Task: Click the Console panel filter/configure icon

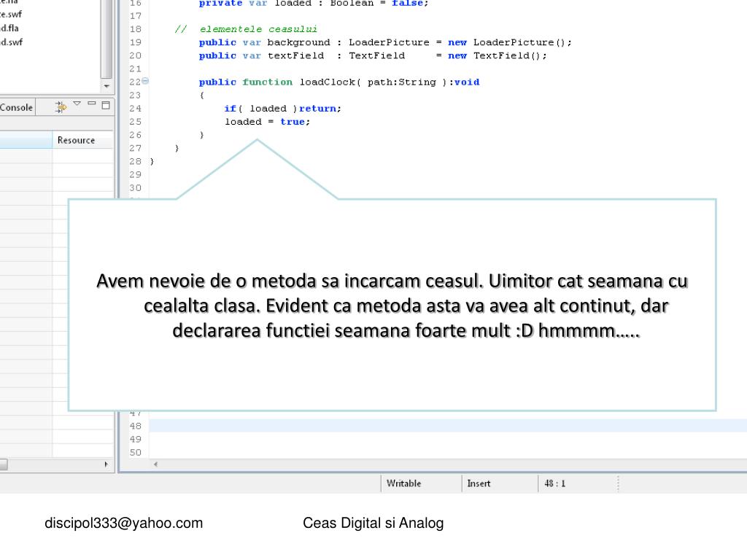Action: click(61, 106)
